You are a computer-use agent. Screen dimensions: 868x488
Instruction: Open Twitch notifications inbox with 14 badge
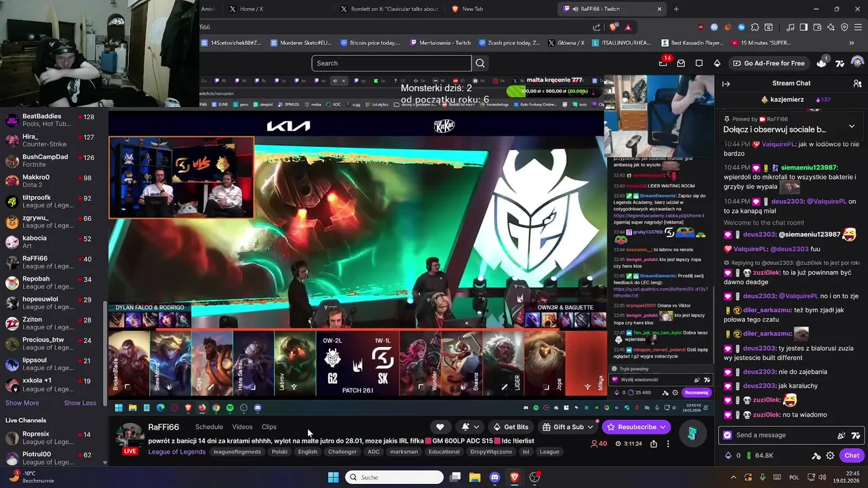coord(663,63)
